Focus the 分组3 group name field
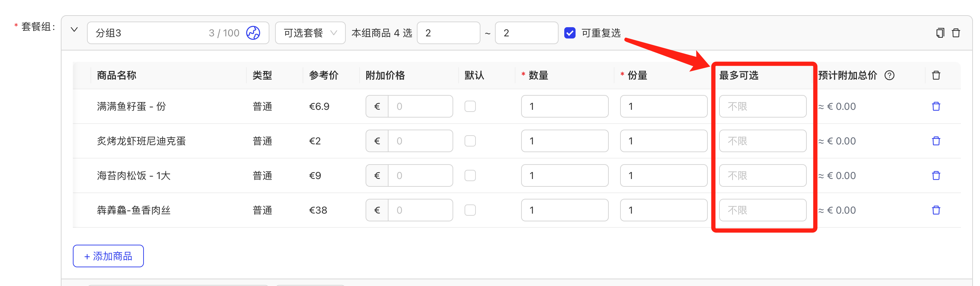 pyautogui.click(x=178, y=33)
